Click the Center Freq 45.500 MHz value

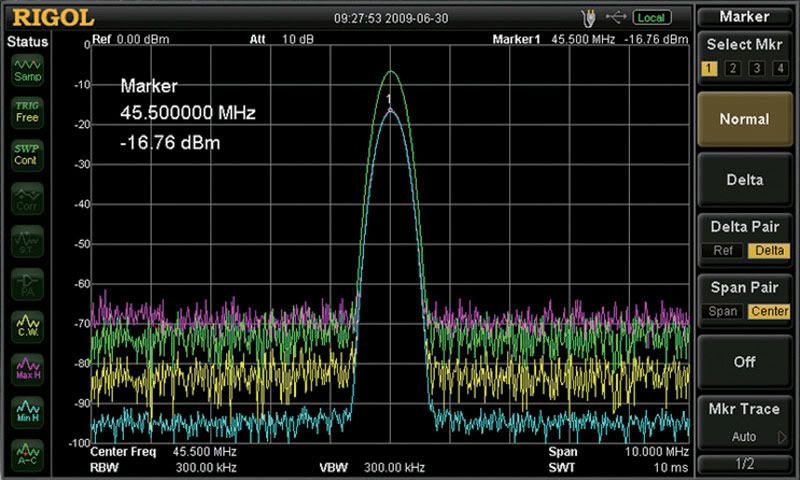point(205,451)
